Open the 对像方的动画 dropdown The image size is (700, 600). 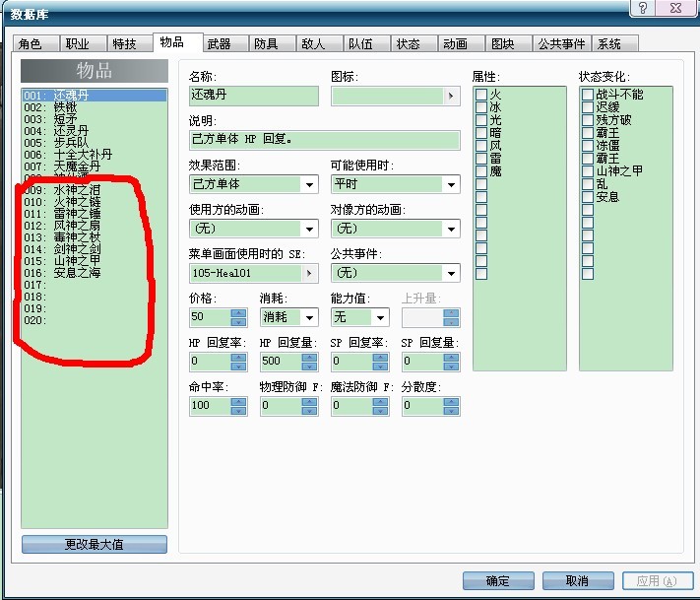451,229
